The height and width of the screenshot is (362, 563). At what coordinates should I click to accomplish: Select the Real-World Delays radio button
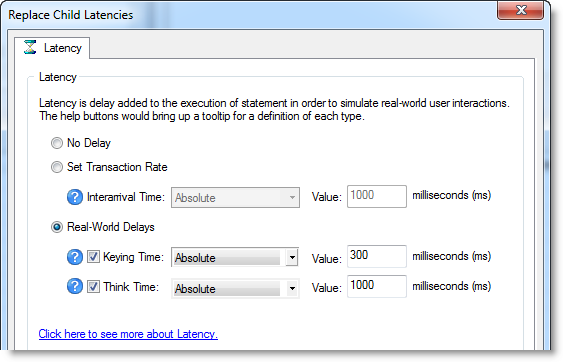tap(56, 227)
